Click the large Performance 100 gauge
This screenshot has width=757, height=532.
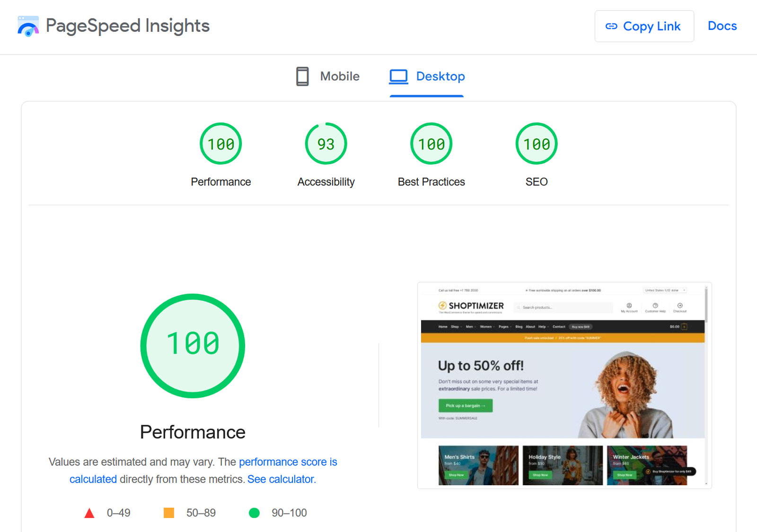pos(193,346)
